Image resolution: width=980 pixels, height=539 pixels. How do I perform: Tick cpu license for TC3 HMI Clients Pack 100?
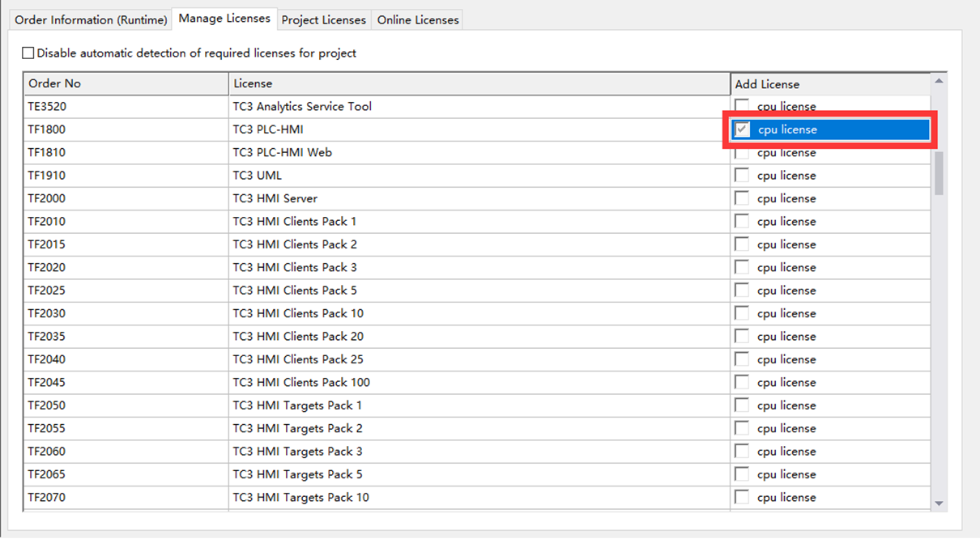(x=742, y=382)
